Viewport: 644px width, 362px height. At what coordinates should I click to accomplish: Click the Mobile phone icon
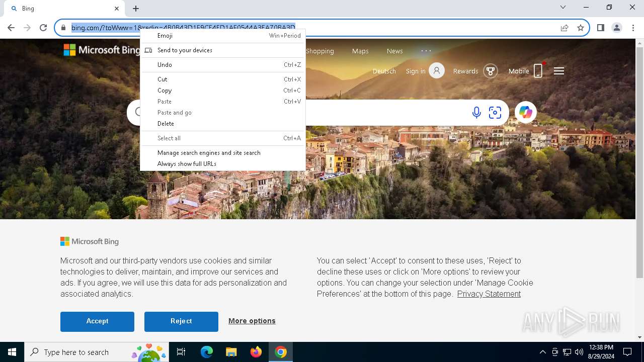point(538,71)
